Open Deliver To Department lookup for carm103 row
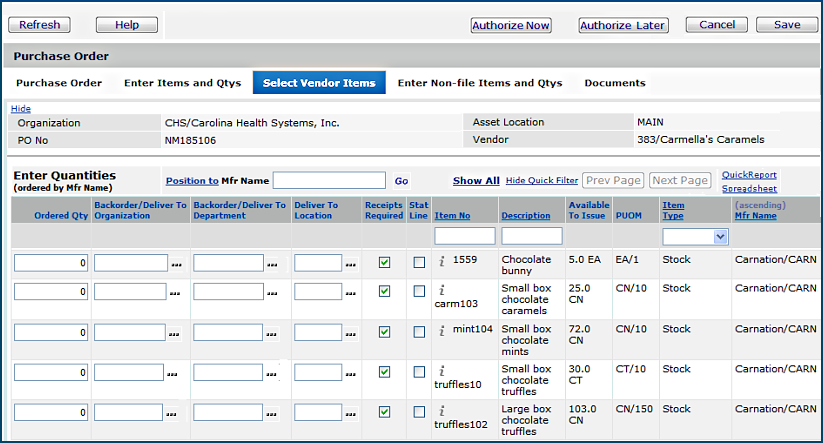 tap(276, 292)
